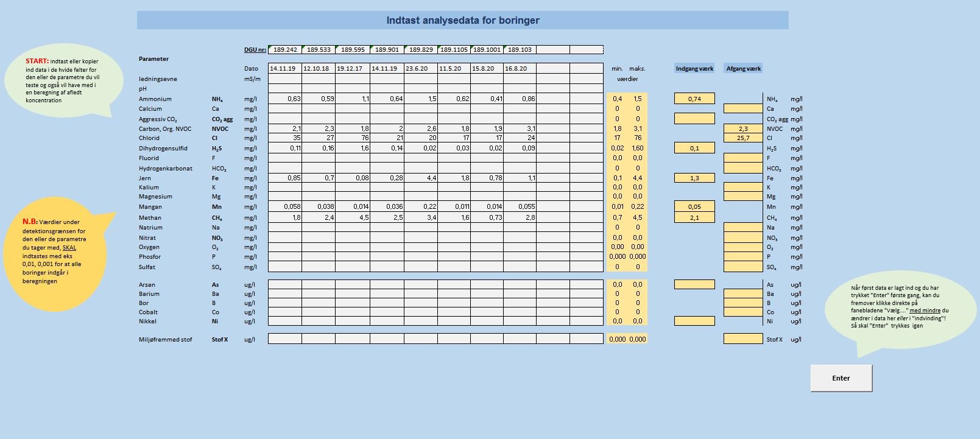980x439 pixels.
Task: Select the DGU nr cell 189.1105
Action: tap(454, 50)
